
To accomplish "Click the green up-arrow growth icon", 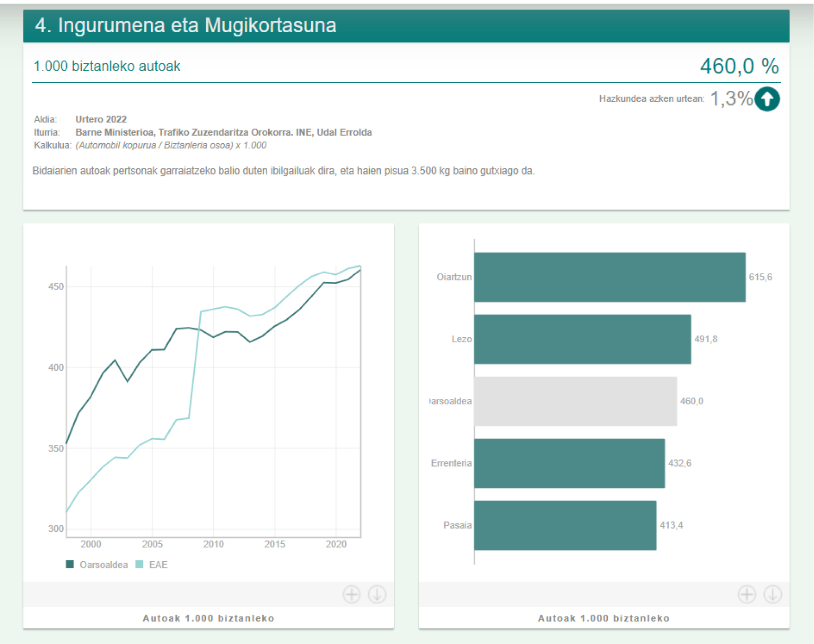I will click(767, 99).
